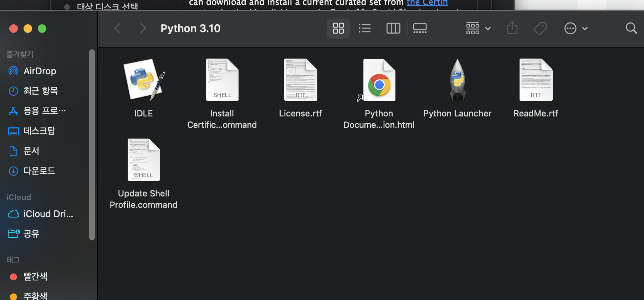644x300 pixels.
Task: Go back with the left chevron
Action: click(x=118, y=28)
